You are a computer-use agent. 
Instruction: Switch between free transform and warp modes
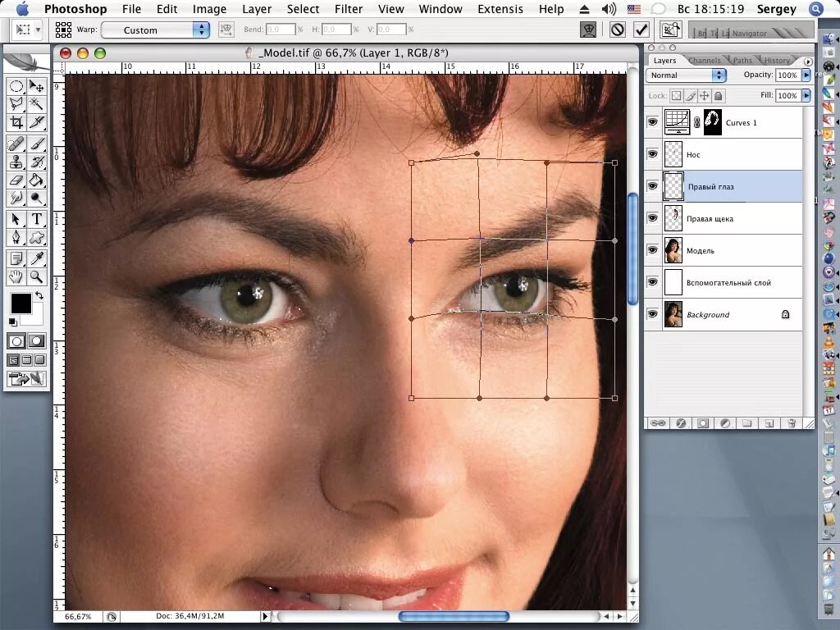(x=588, y=30)
